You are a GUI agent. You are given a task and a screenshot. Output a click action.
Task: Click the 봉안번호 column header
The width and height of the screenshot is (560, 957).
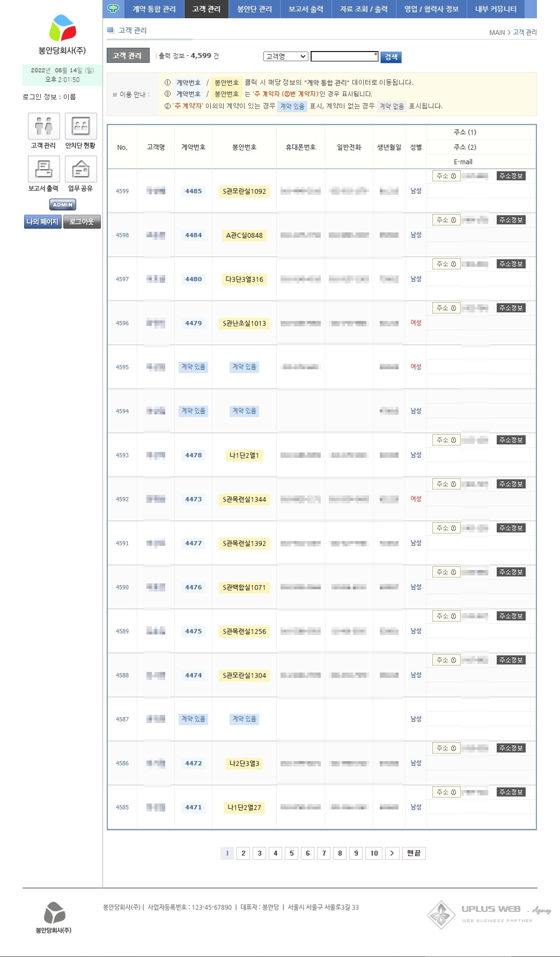[245, 147]
